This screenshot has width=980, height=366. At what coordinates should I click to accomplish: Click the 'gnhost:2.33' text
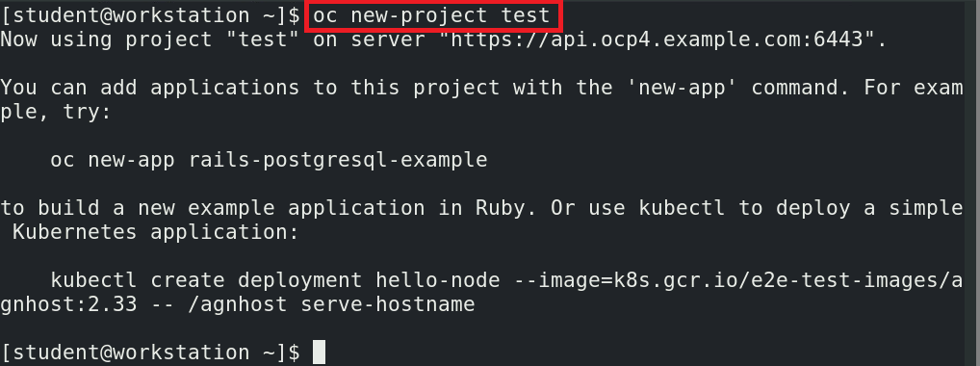pos(68,304)
